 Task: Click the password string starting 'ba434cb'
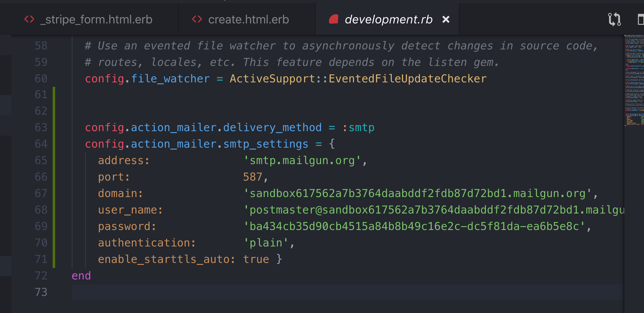pos(414,227)
